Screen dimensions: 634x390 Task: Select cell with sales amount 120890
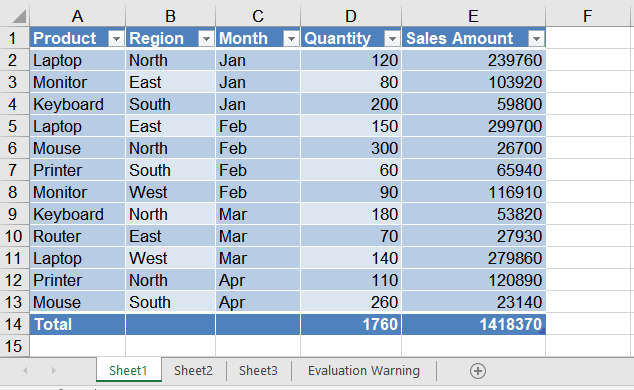473,280
